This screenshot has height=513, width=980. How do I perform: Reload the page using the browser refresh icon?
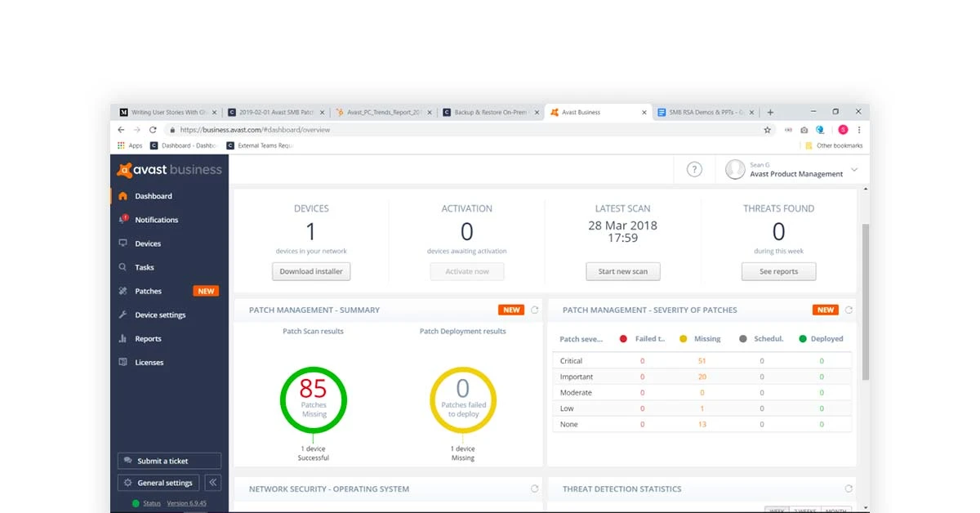[153, 130]
